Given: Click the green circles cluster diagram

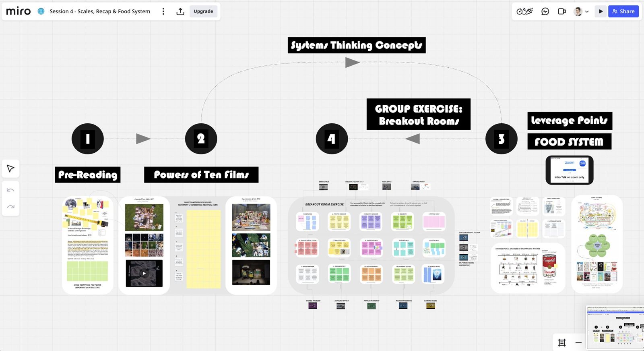Looking at the screenshot, I should [597, 245].
